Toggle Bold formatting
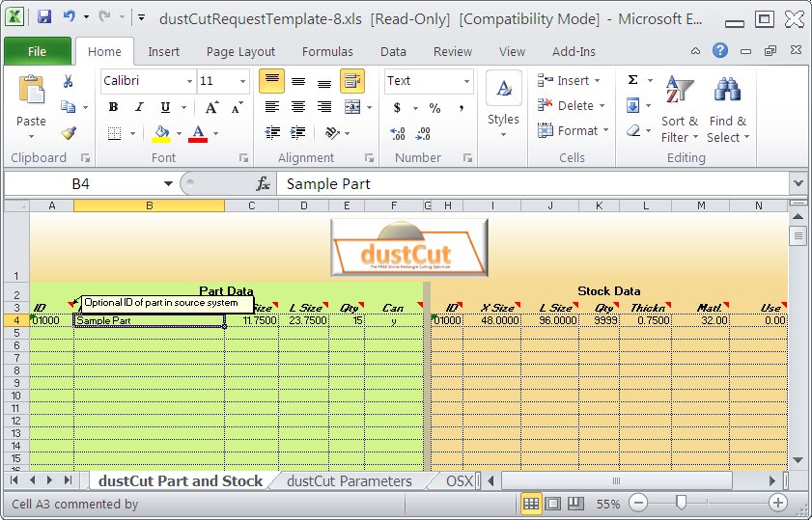This screenshot has height=520, width=812. (x=113, y=107)
